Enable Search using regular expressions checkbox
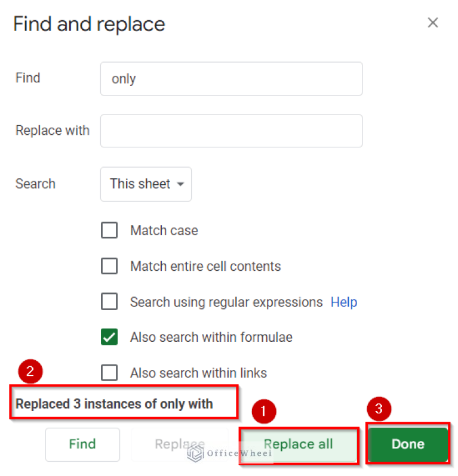This screenshot has width=458, height=476. (109, 302)
